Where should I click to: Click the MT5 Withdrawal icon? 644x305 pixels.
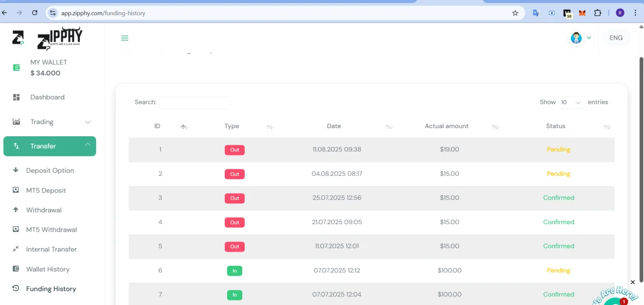point(16,230)
